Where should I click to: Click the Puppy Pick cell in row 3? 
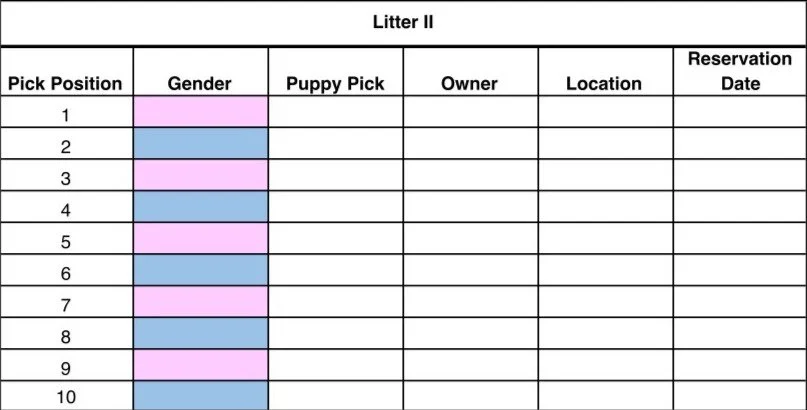pos(336,175)
